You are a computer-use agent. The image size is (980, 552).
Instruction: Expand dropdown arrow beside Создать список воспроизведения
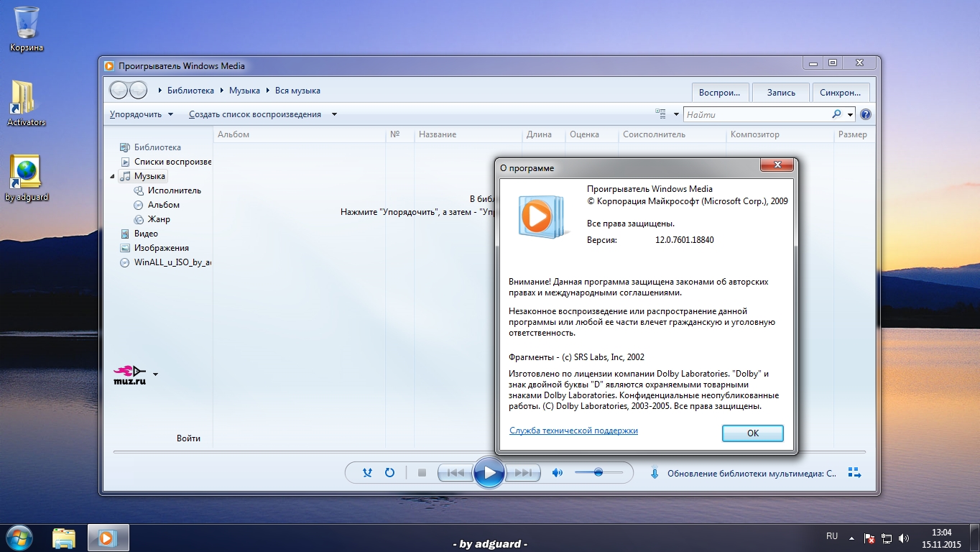334,114
